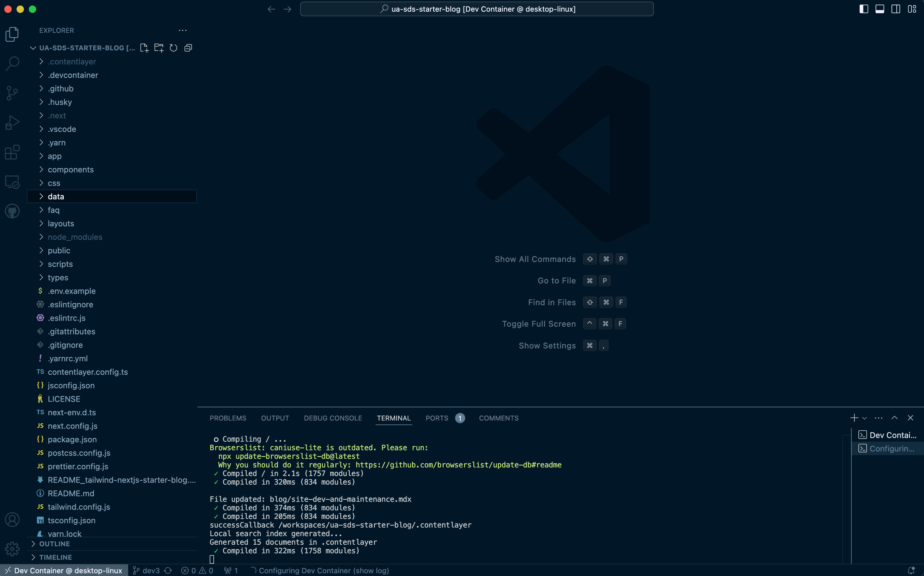
Task: Expand the components folder
Action: pyautogui.click(x=112, y=170)
